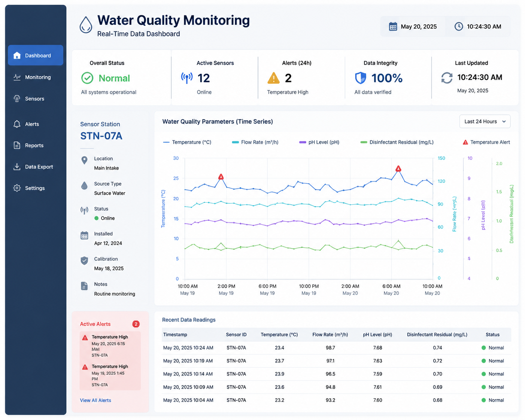525x420 pixels.
Task: Click the Reports document icon
Action: 17,145
